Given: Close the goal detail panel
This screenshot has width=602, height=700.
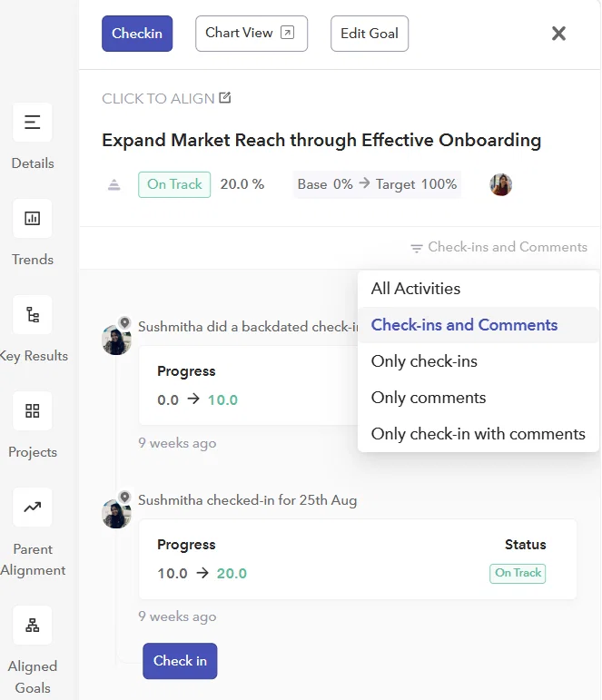Looking at the screenshot, I should (x=558, y=34).
